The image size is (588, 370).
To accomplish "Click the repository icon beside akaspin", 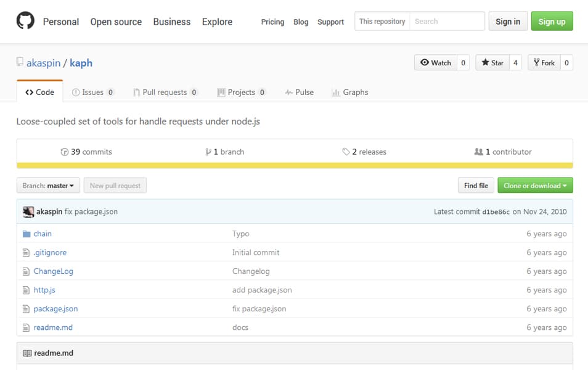I will coord(20,62).
